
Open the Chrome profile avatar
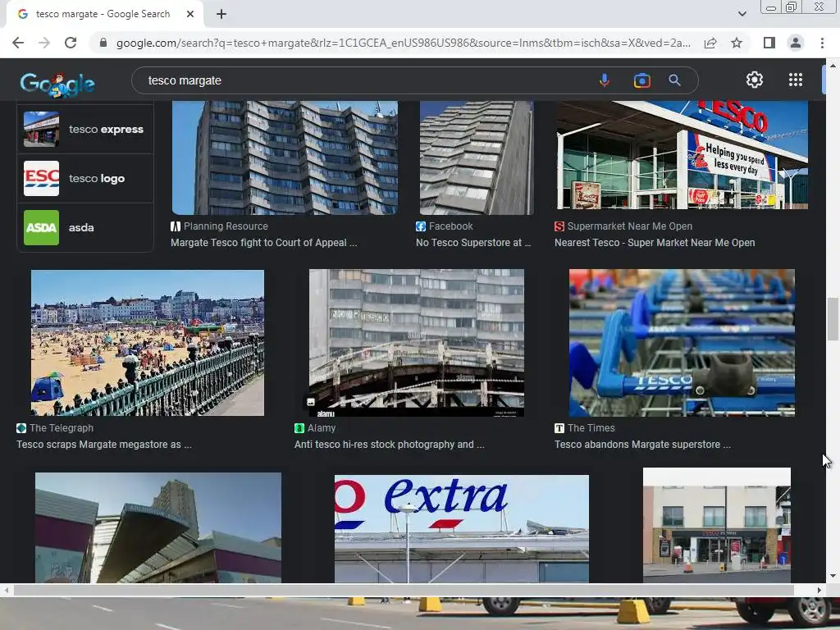click(x=796, y=43)
